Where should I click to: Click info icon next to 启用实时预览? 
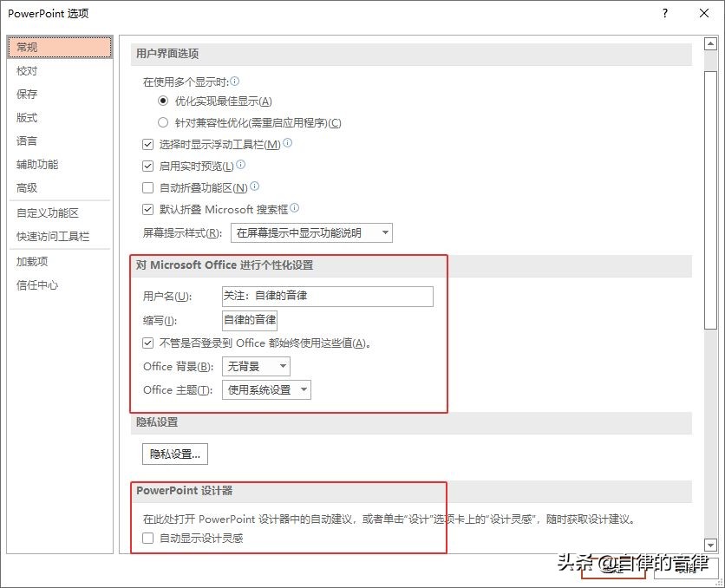coord(240,164)
